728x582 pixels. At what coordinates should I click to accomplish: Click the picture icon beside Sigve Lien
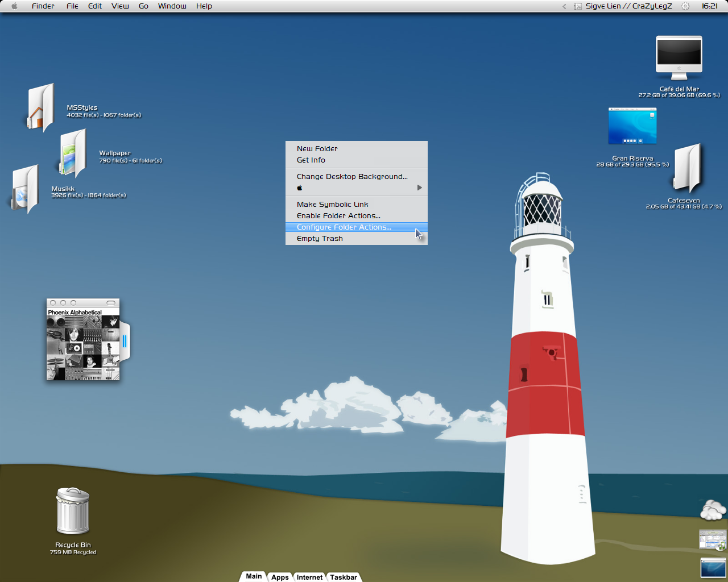578,6
